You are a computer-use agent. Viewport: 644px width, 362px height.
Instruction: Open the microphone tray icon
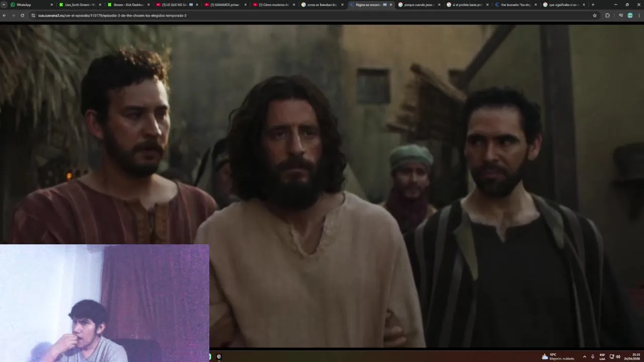click(x=592, y=356)
